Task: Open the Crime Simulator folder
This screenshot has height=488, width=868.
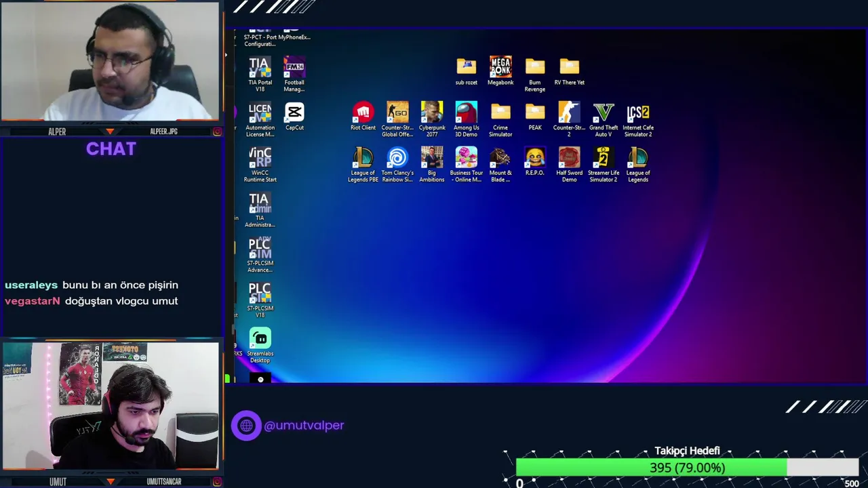Action: tap(500, 120)
